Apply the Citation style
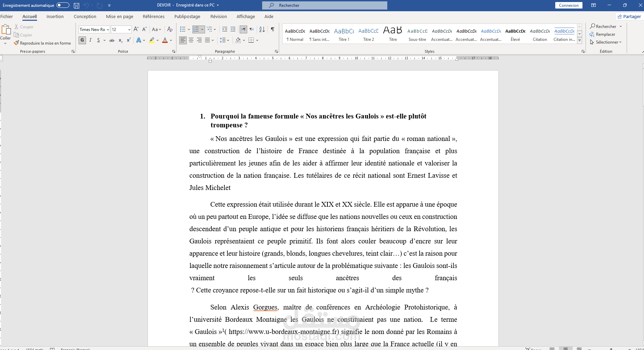This screenshot has width=644, height=350. (x=540, y=34)
